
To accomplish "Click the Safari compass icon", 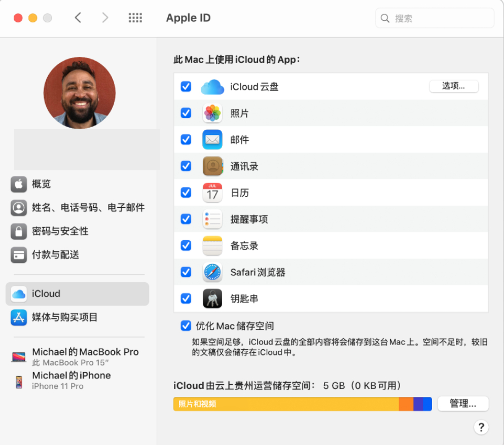I will coord(212,272).
